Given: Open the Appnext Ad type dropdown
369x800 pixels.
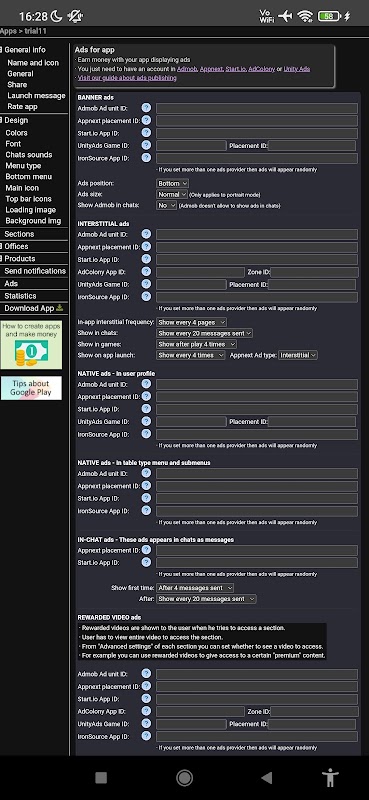Looking at the screenshot, I should 298,355.
